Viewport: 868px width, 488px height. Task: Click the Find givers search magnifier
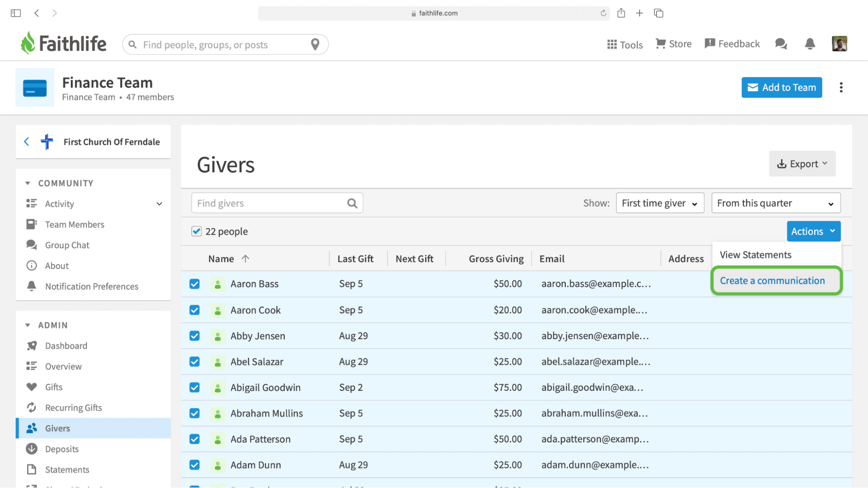point(352,203)
